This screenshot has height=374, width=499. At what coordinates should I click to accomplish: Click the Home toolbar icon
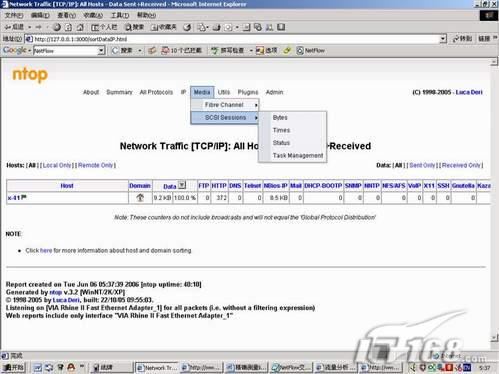coord(80,27)
